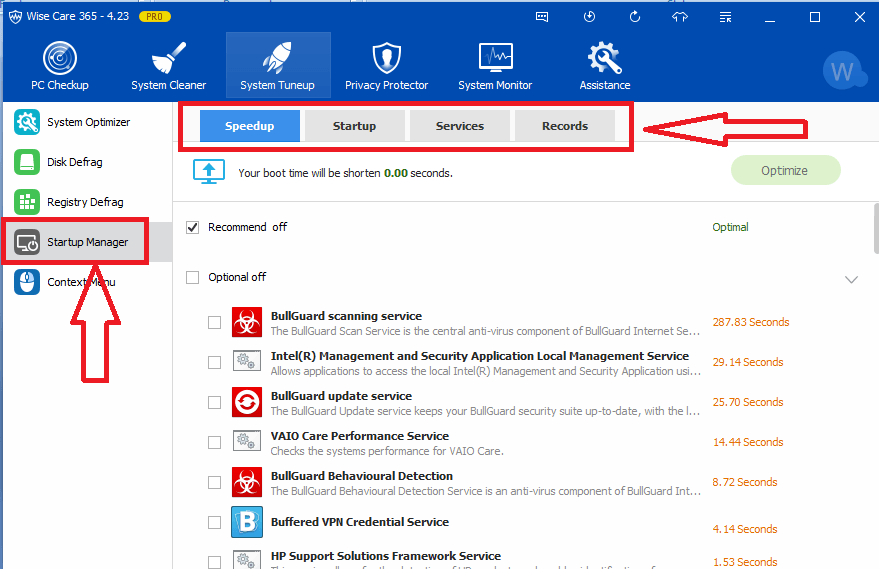The image size is (879, 569).
Task: Click the feedback message icon in title bar
Action: tap(542, 17)
